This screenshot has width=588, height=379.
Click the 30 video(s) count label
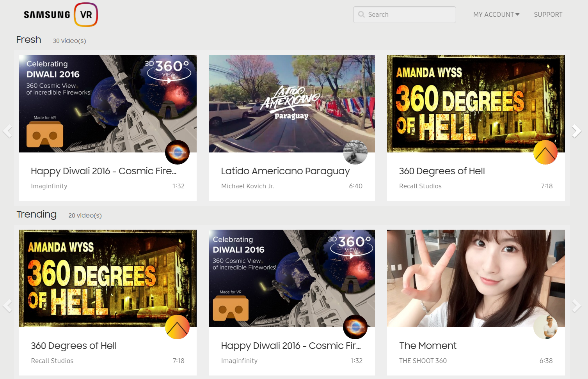click(x=69, y=41)
